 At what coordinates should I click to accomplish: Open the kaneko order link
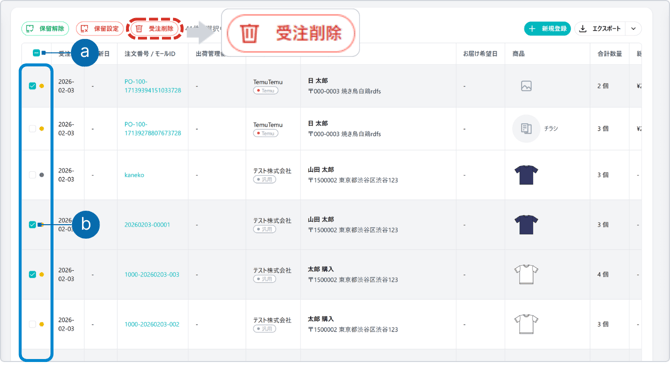click(134, 175)
